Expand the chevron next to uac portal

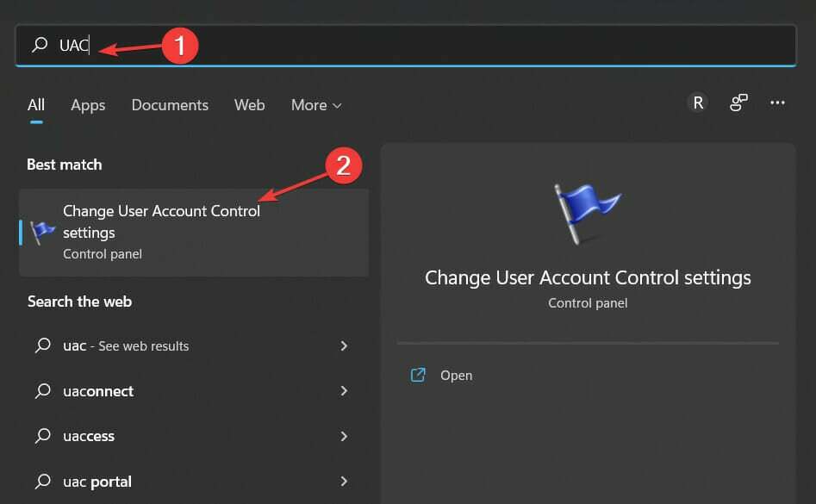(344, 482)
